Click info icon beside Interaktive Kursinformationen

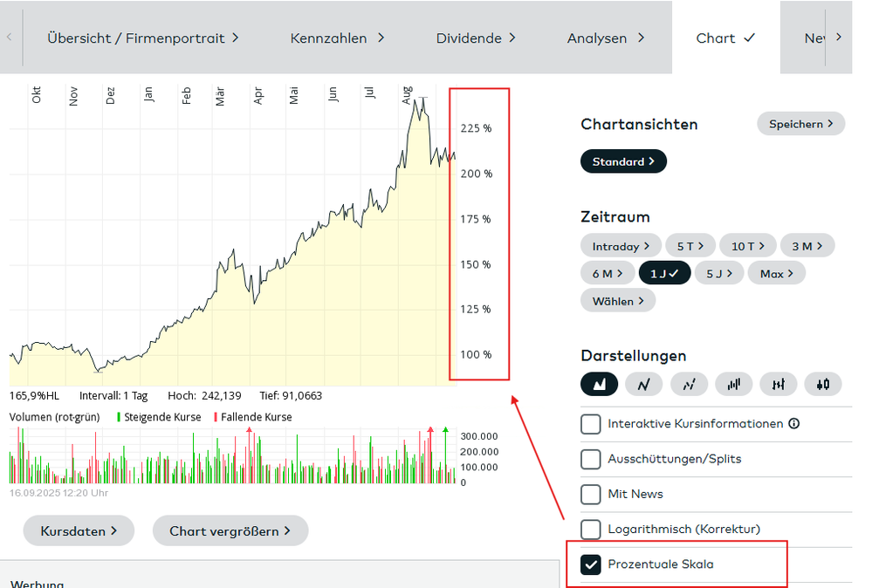pyautogui.click(x=794, y=424)
